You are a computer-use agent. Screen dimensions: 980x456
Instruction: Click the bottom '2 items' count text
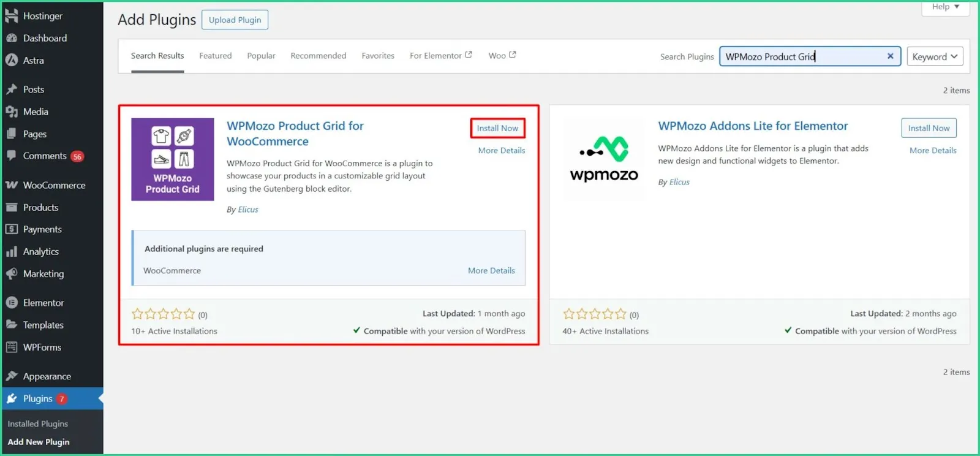coord(956,372)
